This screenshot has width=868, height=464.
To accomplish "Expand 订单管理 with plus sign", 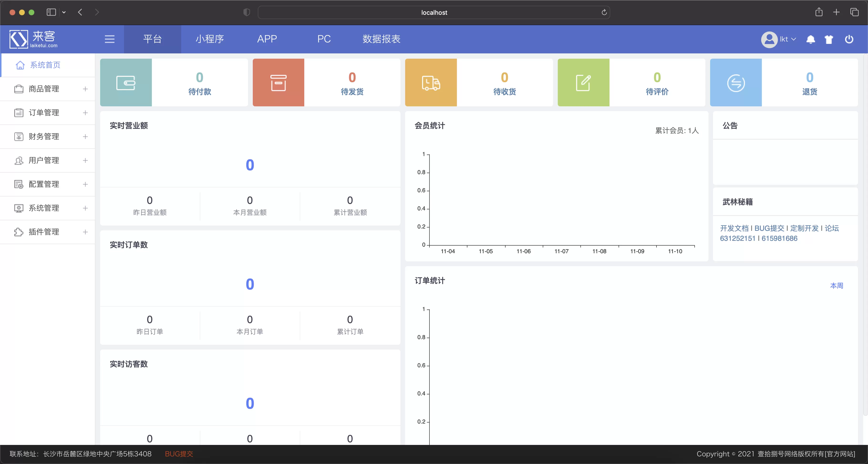I will coord(85,113).
